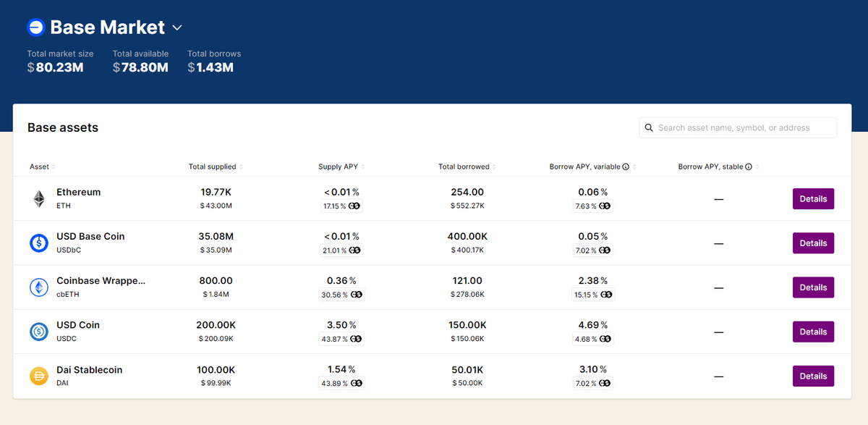
Task: Click USDbC total borrowed 400.00K
Action: tap(467, 237)
